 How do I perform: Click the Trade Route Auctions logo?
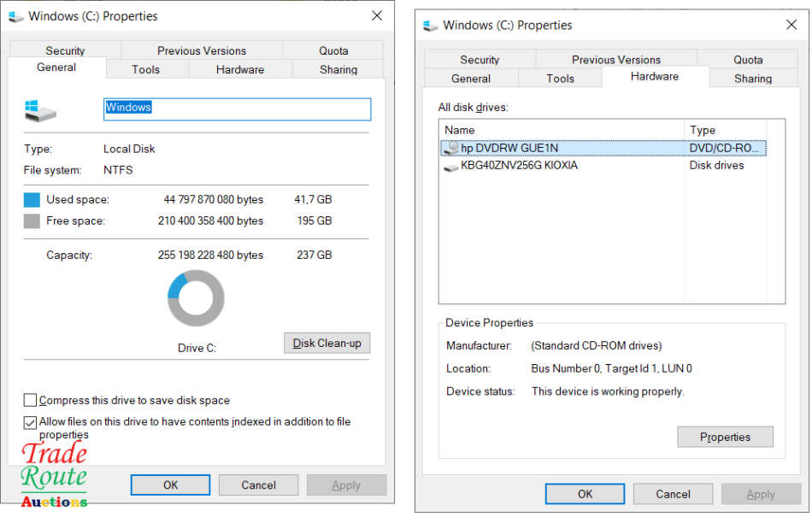[54, 475]
